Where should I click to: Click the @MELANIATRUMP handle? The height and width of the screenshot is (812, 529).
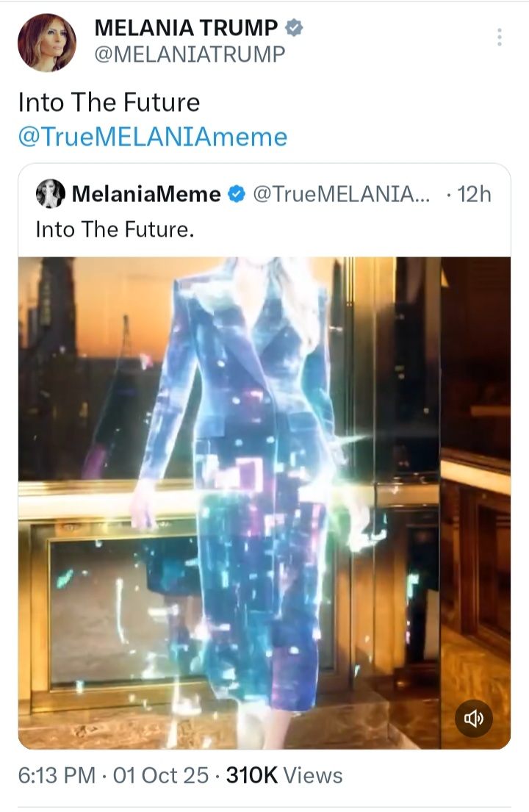(x=190, y=54)
